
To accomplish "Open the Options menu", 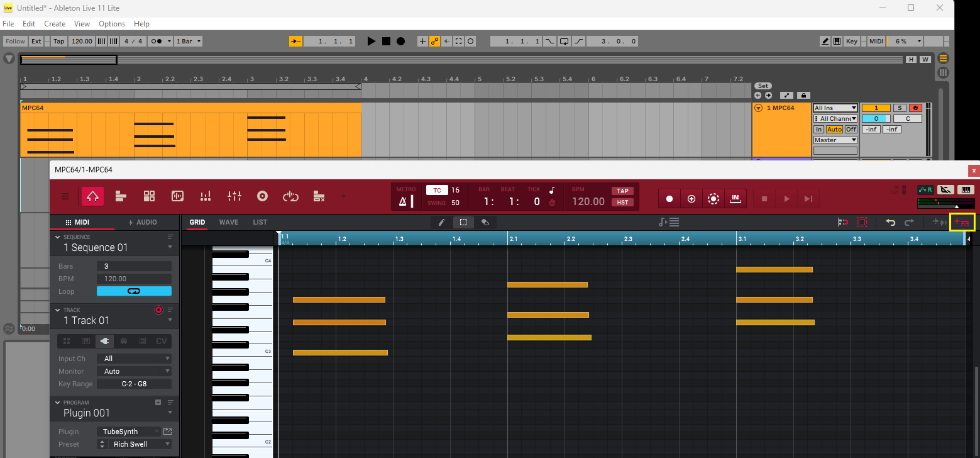I will coord(112,24).
